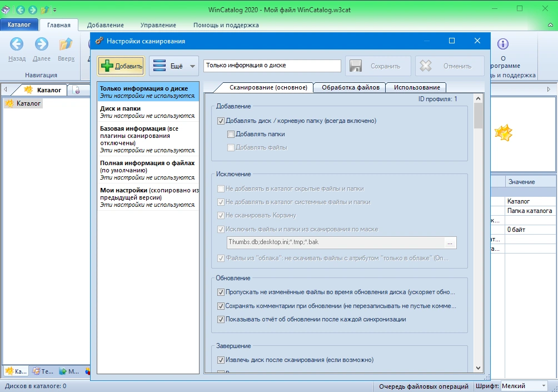This screenshot has width=558, height=392.
Task: Click the quick access folder-up icon in title bar
Action: click(x=45, y=9)
